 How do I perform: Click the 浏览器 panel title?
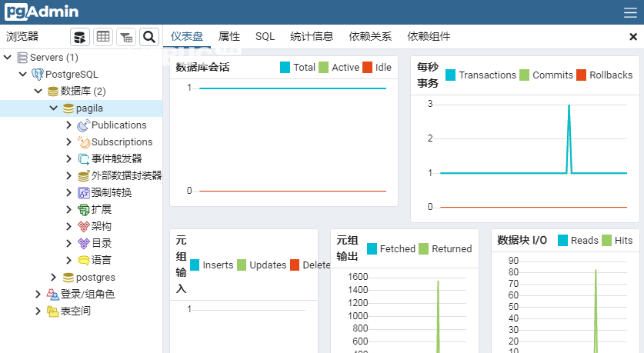point(22,37)
